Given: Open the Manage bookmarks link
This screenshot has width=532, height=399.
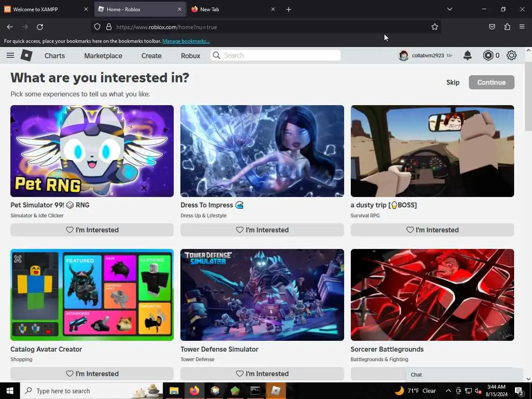Looking at the screenshot, I should (186, 41).
